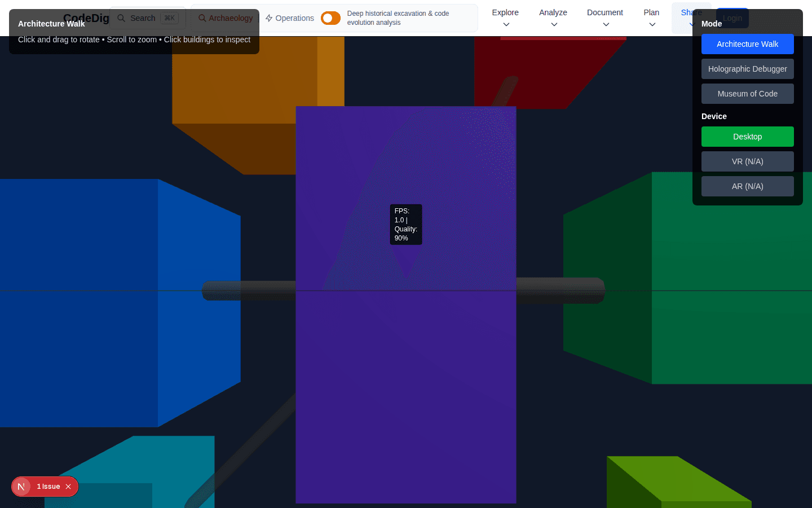
Task: Click the purple code building tower
Action: [405, 367]
